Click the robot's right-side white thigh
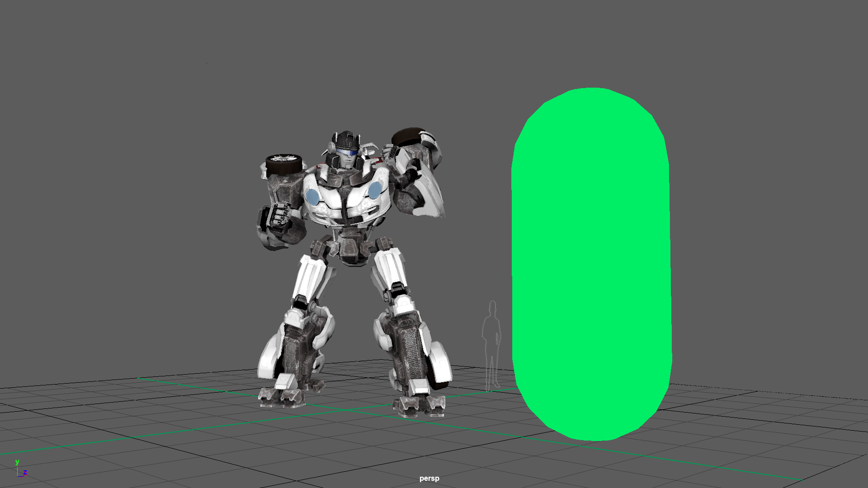 [x=391, y=270]
